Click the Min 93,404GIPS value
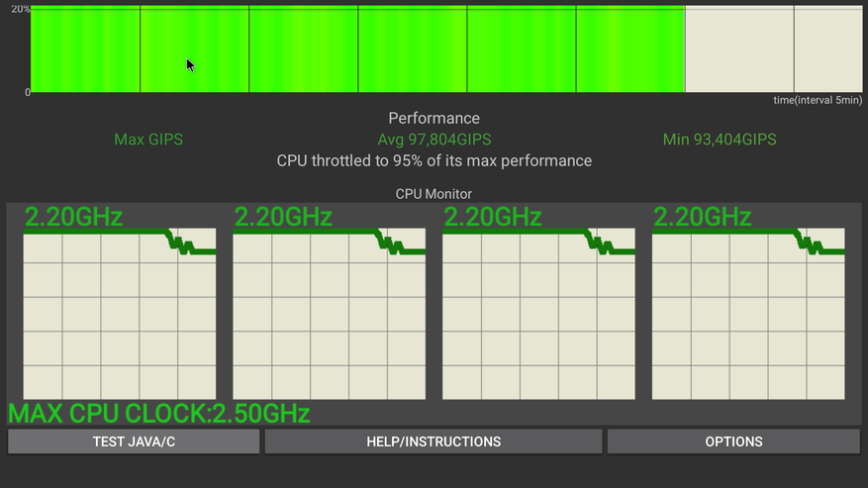Screen dimensions: 868x488 (x=720, y=140)
